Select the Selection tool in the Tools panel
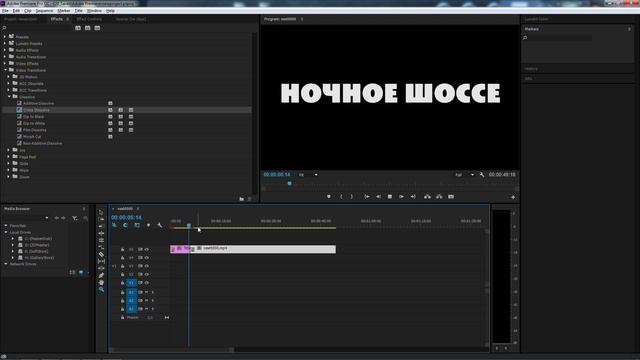The image size is (640, 360). pyautogui.click(x=101, y=212)
